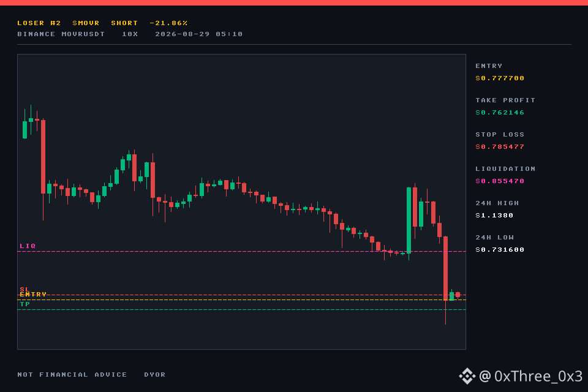Click the "SHORT" position label
The height and width of the screenshot is (392, 588).
coord(124,23)
